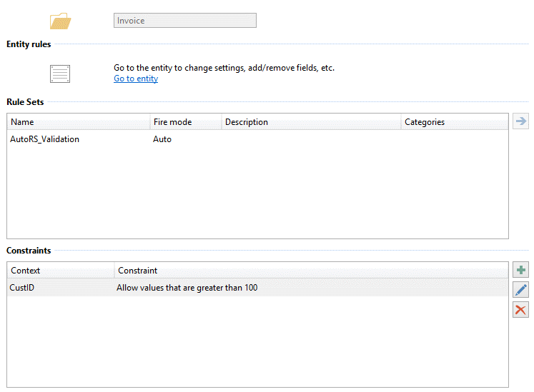Click the Constraint column header

311,271
